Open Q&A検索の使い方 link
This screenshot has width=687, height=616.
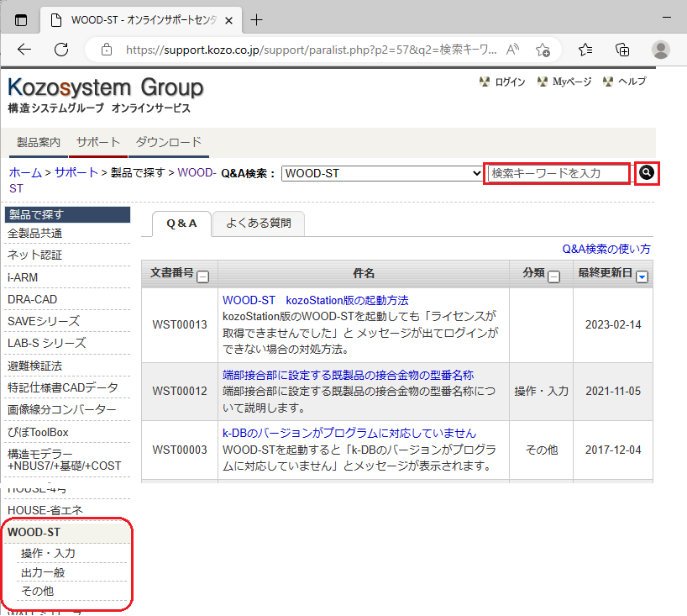click(x=606, y=249)
